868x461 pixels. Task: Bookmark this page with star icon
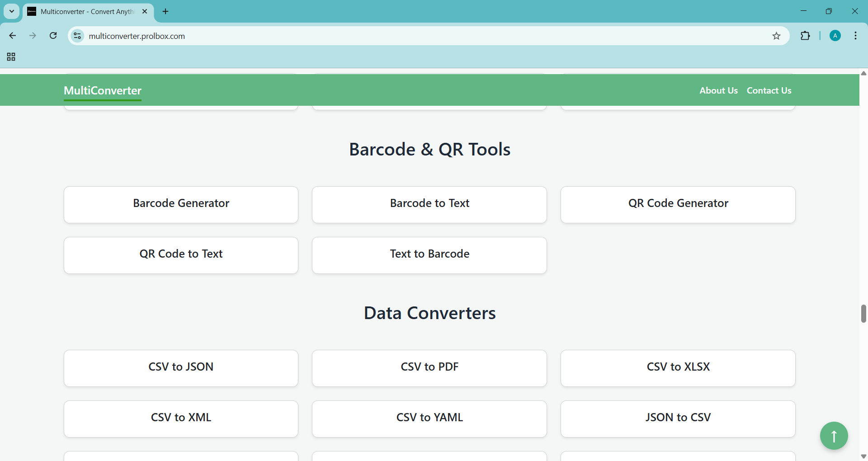(776, 36)
